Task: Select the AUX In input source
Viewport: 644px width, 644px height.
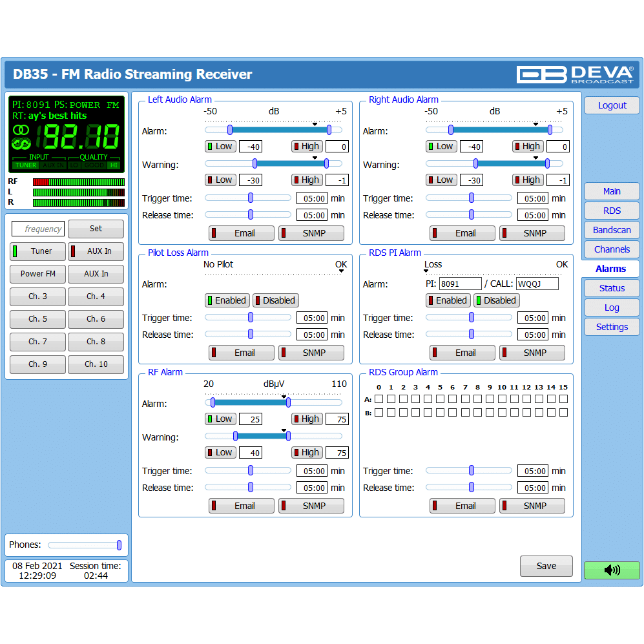Action: 96,251
